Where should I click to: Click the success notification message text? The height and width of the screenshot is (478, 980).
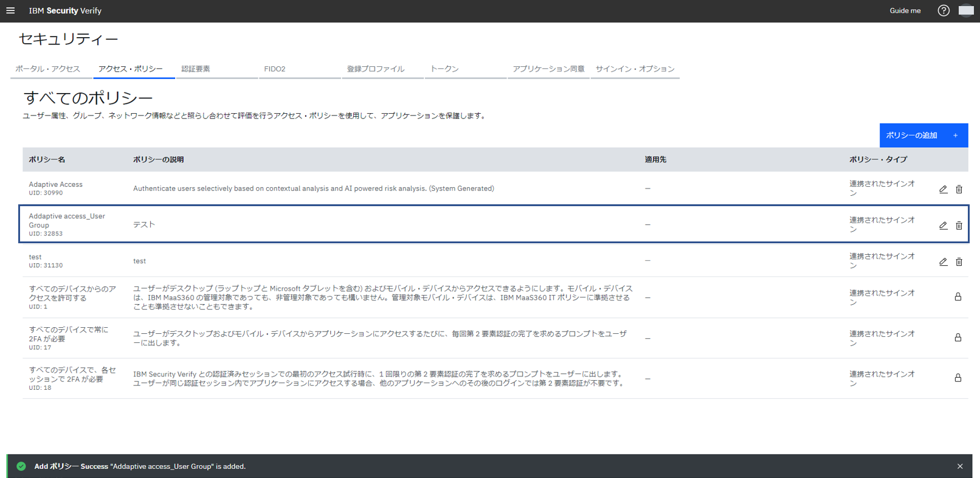[140, 466]
